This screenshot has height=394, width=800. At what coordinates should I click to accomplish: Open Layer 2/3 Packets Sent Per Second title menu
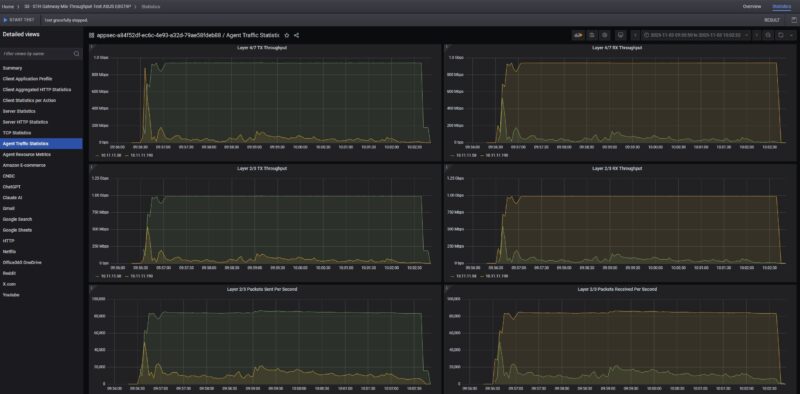[262, 289]
